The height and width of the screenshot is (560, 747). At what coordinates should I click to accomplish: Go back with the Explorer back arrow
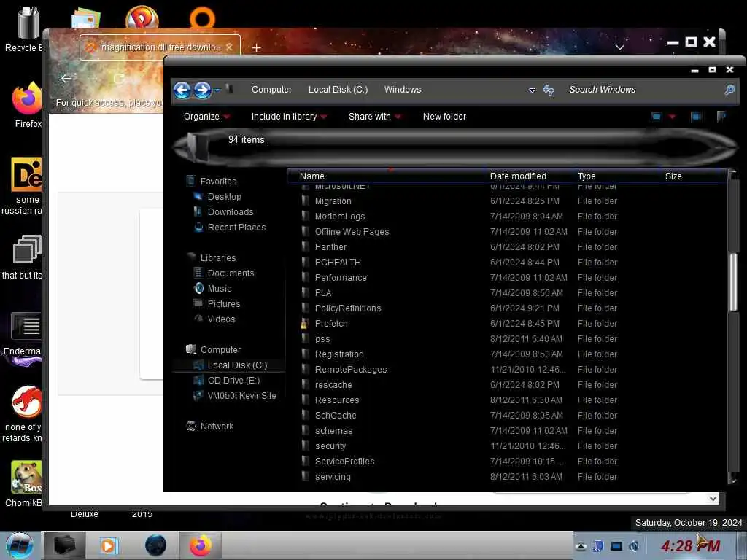coord(182,90)
